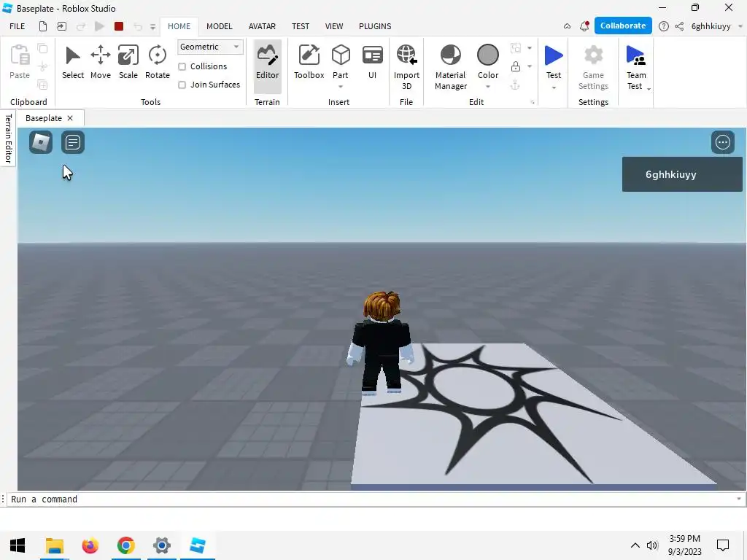Click the Collaborate button
The height and width of the screenshot is (560, 747).
click(623, 26)
